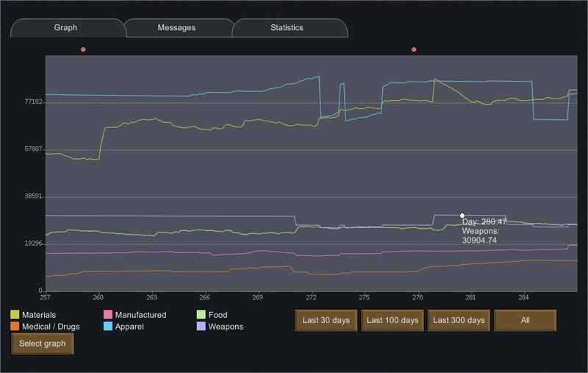Click the Materials legend label
Viewport: 588px width, 373px height.
click(39, 315)
